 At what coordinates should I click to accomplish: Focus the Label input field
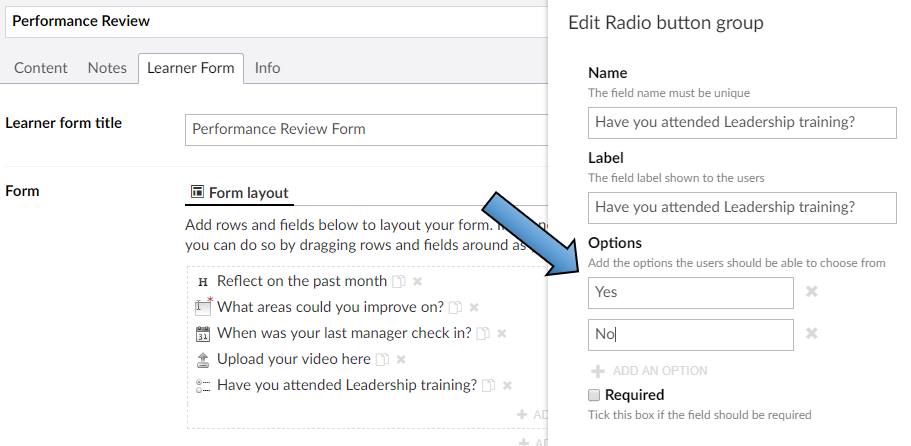coord(742,208)
